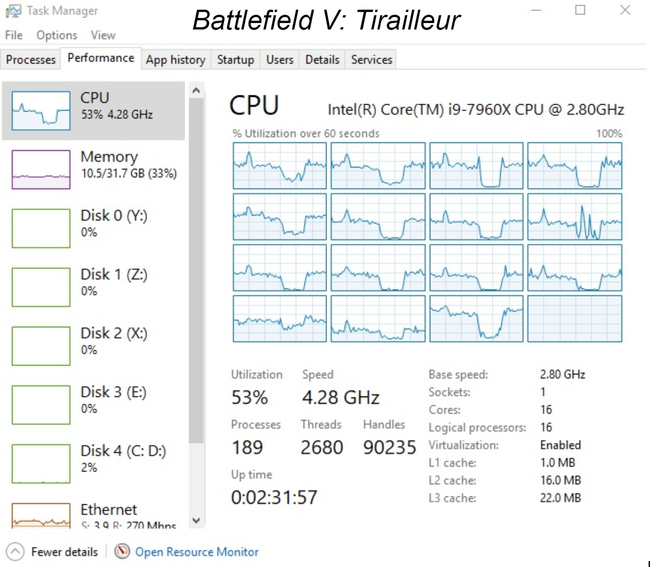Click the Fewer details label
The image size is (650, 567).
pyautogui.click(x=64, y=552)
